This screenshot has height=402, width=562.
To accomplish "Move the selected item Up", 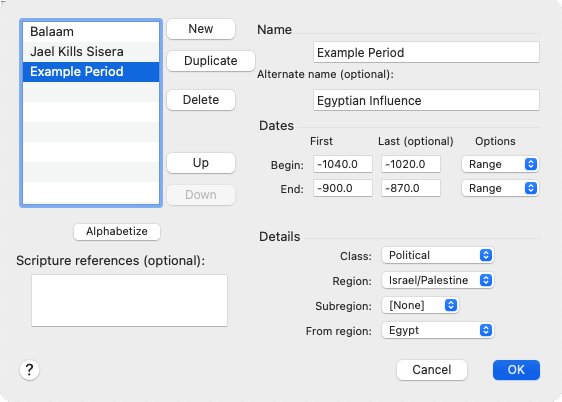I will [201, 163].
